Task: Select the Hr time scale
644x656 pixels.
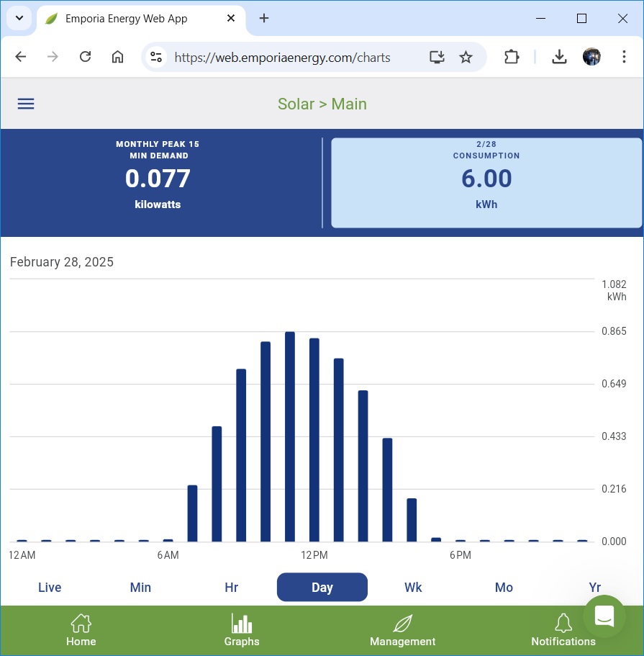Action: (x=231, y=588)
